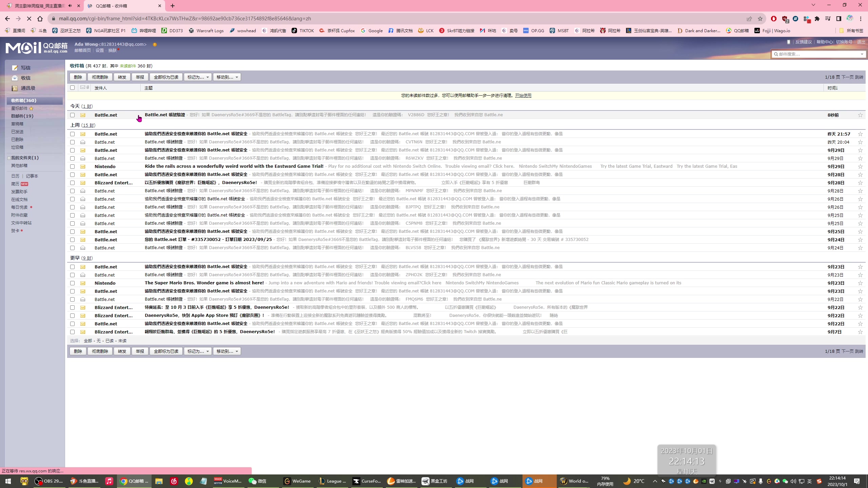Focus the 邮件搜索 search field
The height and width of the screenshot is (488, 868).
[x=818, y=54]
